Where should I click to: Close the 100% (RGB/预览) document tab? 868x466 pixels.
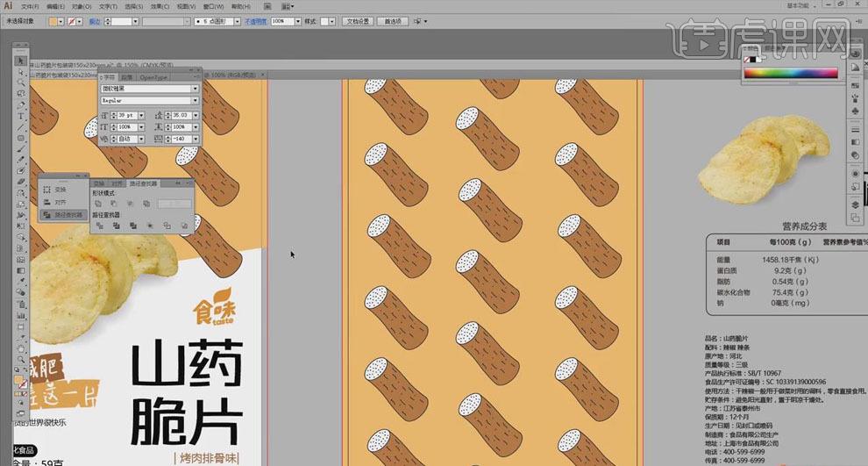pyautogui.click(x=262, y=75)
